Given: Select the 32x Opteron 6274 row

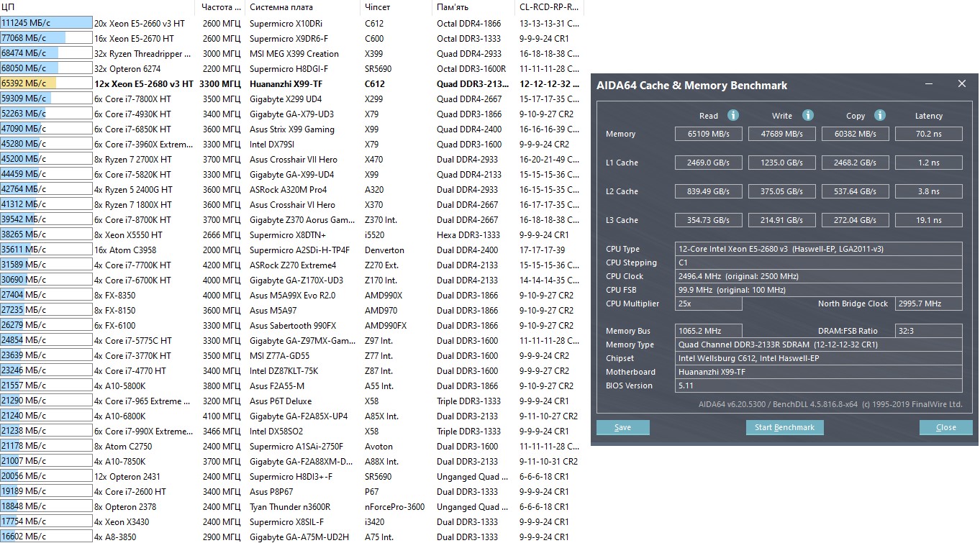Looking at the screenshot, I should (x=291, y=68).
